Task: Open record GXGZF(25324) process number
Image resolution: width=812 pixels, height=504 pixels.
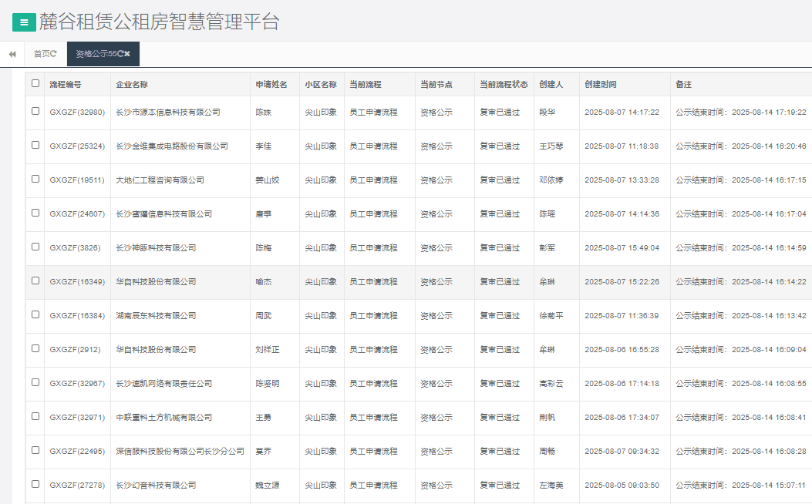Action: (77, 146)
